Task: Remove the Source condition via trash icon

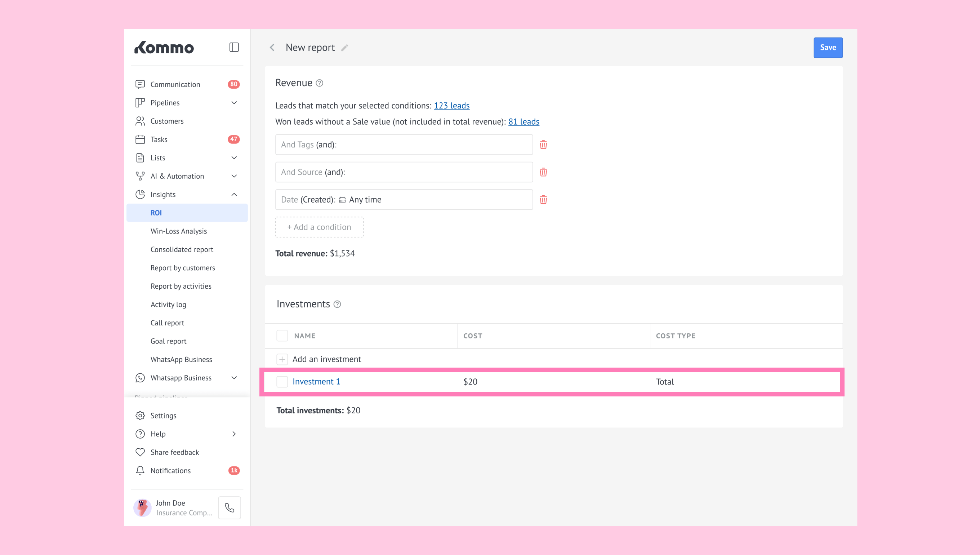Action: tap(543, 172)
